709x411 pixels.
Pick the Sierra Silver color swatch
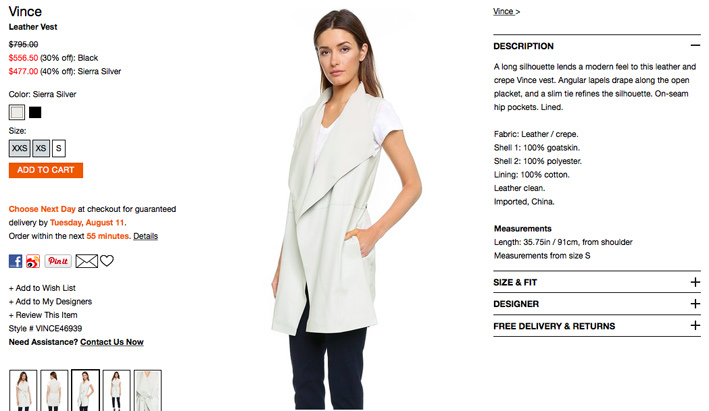tap(17, 112)
